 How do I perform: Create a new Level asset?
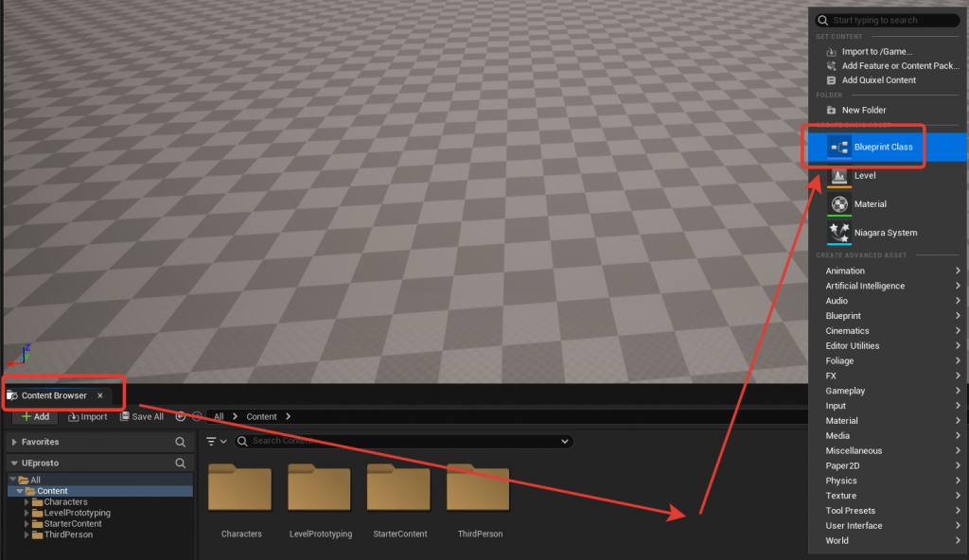(887, 176)
